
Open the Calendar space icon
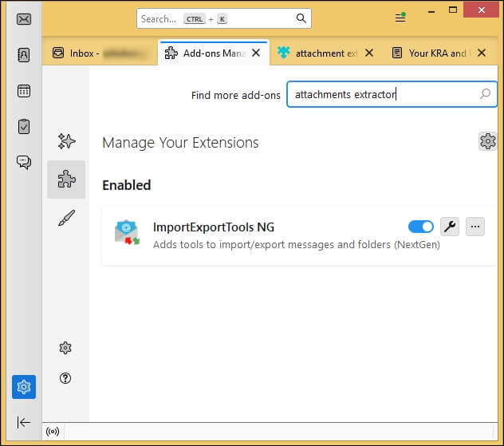coord(24,91)
